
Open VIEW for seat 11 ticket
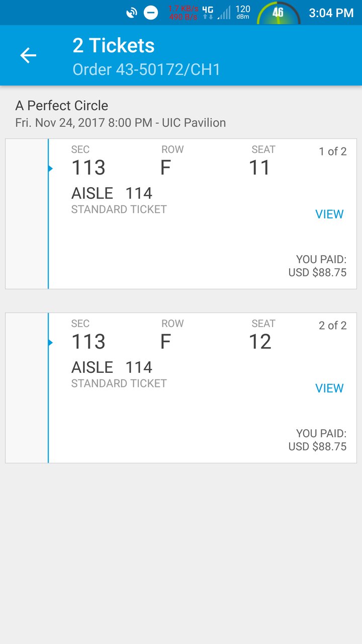(x=329, y=214)
